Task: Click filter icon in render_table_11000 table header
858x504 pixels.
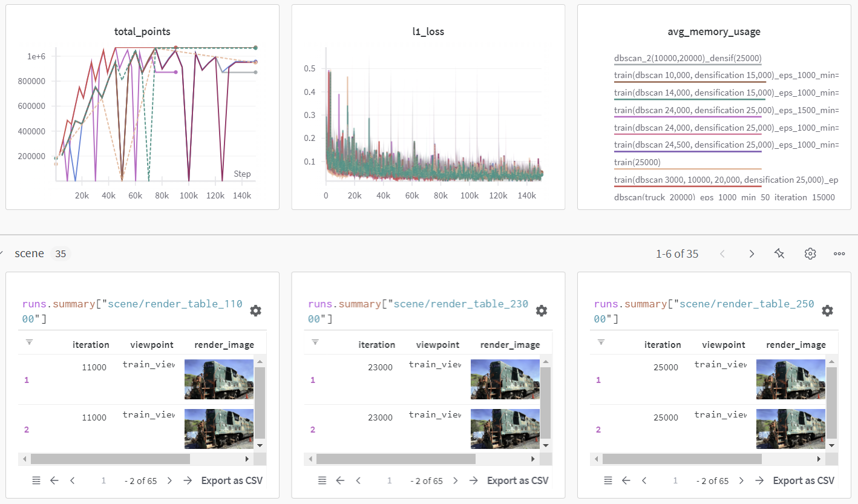Action: (29, 342)
